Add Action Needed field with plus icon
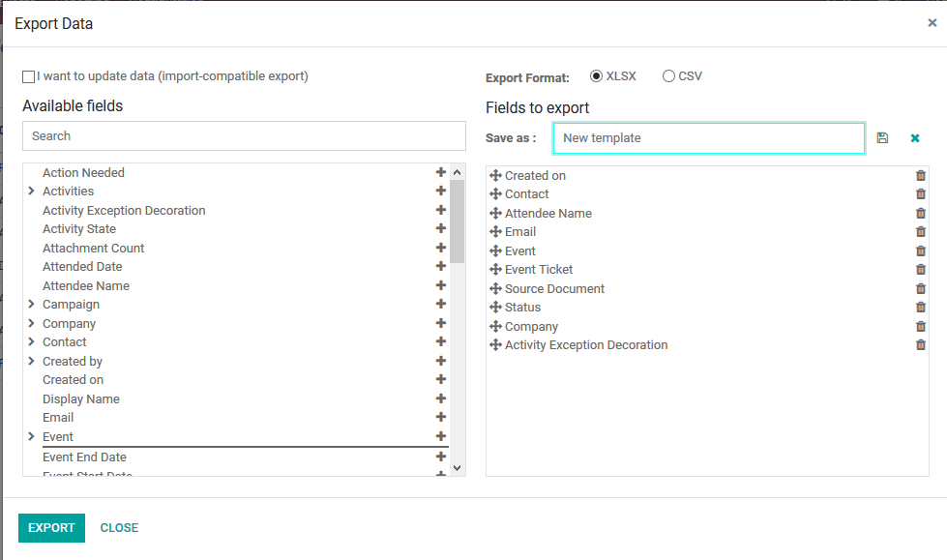This screenshot has height=560, width=947. (x=441, y=172)
